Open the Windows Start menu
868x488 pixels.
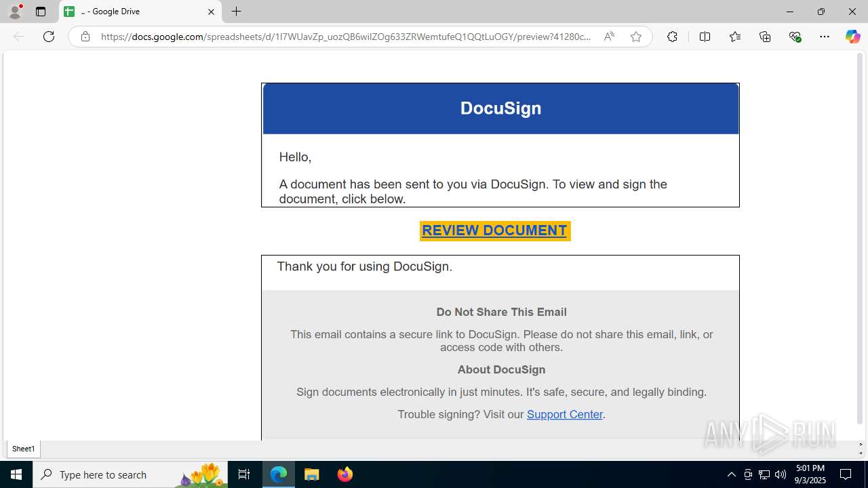click(x=16, y=474)
